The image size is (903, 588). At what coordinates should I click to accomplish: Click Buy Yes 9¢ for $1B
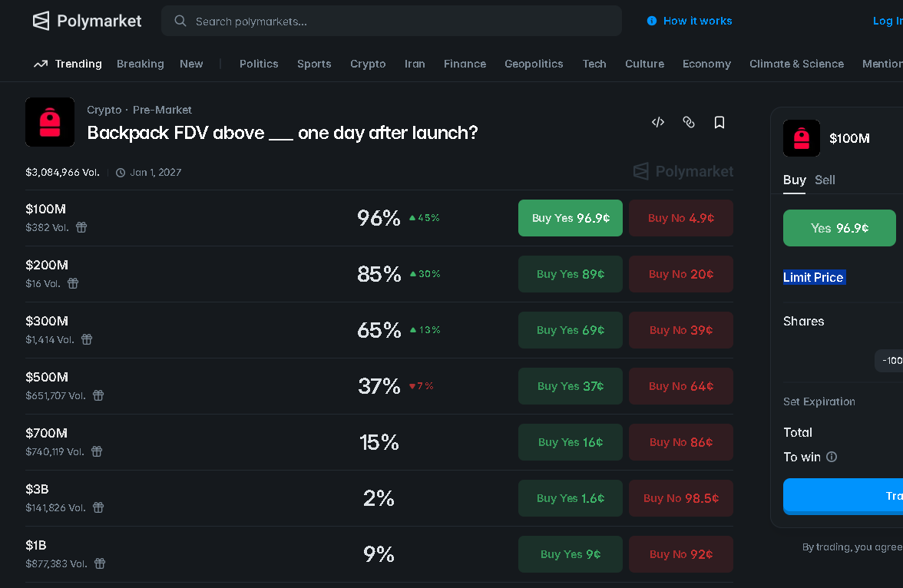click(570, 554)
